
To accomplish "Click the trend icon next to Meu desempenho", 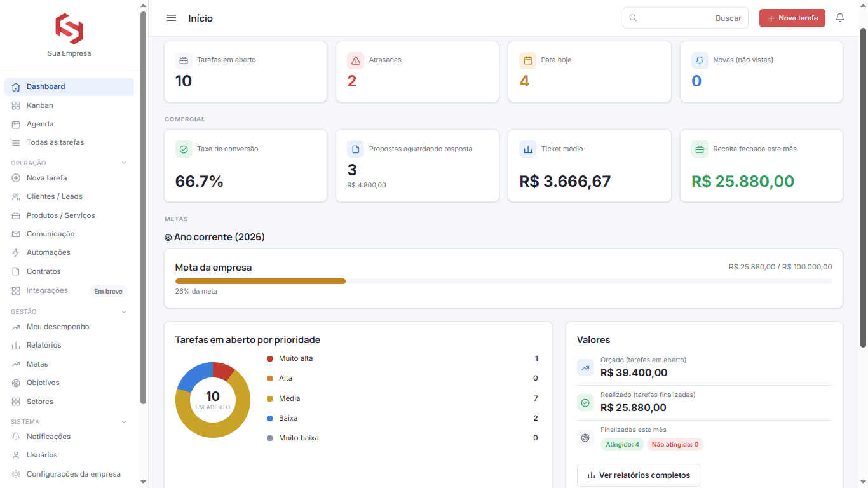I will [16, 327].
